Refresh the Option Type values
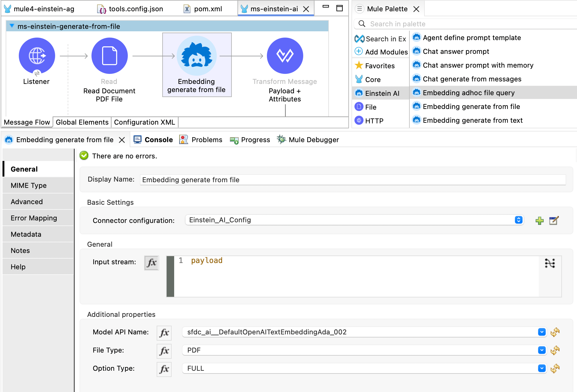Viewport: 577px width, 392px height. pyautogui.click(x=555, y=368)
